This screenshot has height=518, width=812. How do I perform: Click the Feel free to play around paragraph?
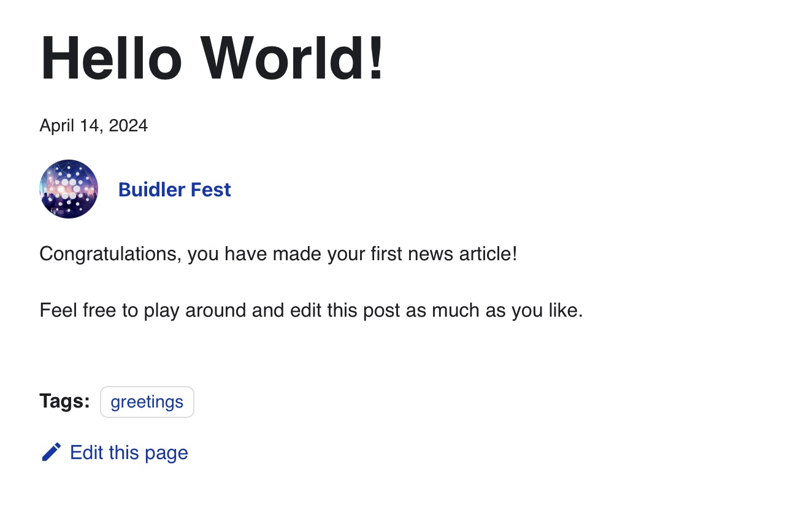tap(311, 310)
